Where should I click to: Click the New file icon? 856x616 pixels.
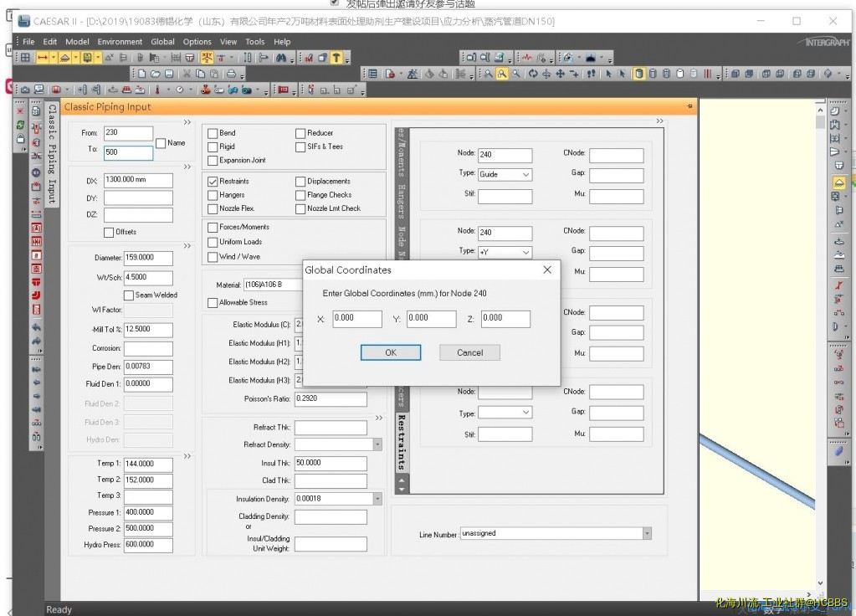click(x=142, y=74)
